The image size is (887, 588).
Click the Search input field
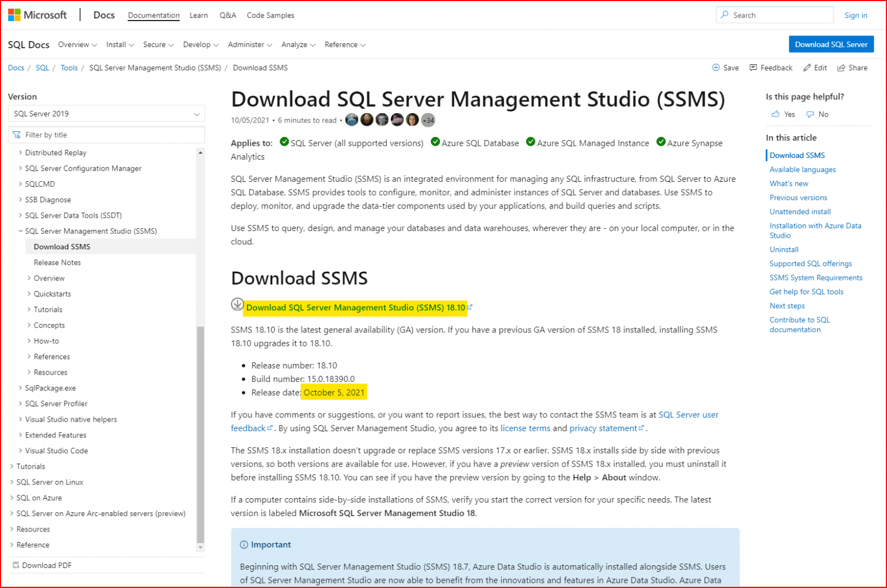tap(774, 15)
